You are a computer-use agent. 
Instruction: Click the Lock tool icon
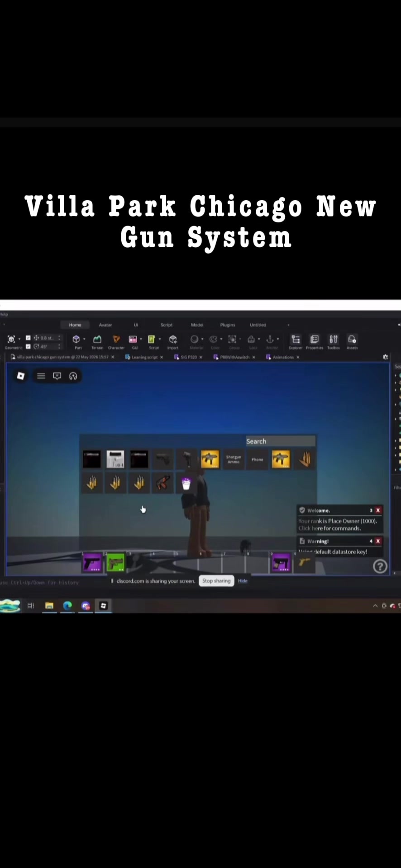(x=251, y=339)
